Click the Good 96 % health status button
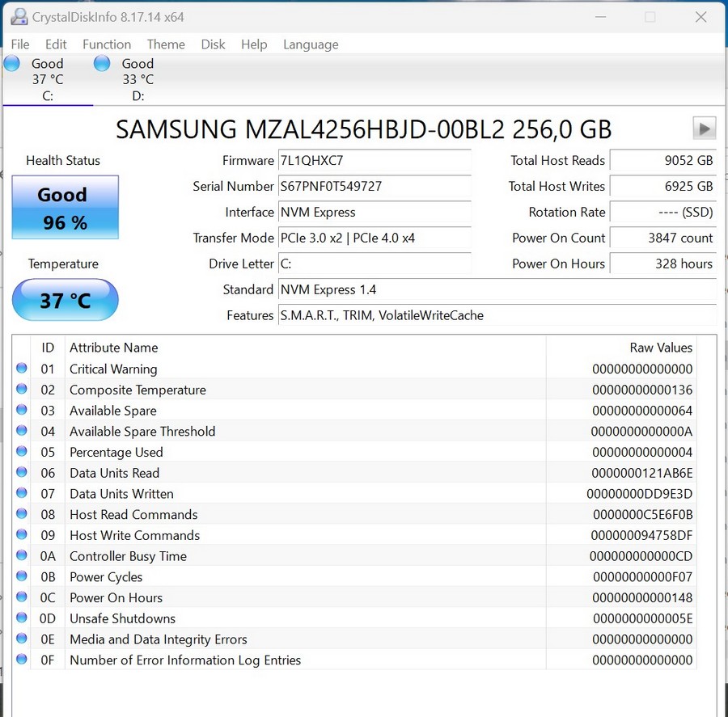The width and height of the screenshot is (728, 717). [65, 207]
